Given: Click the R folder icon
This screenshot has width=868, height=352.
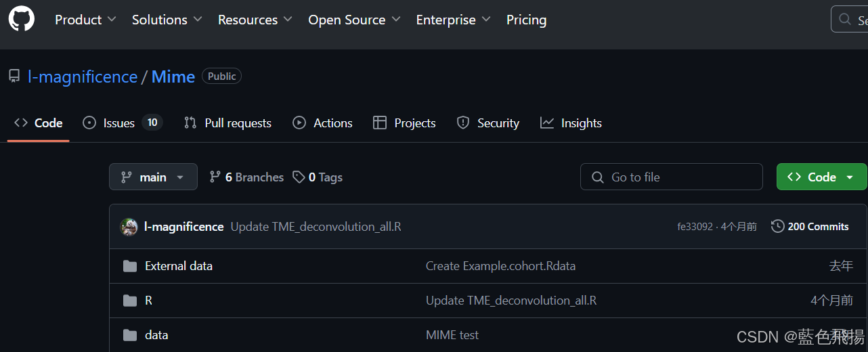Looking at the screenshot, I should (x=130, y=301).
